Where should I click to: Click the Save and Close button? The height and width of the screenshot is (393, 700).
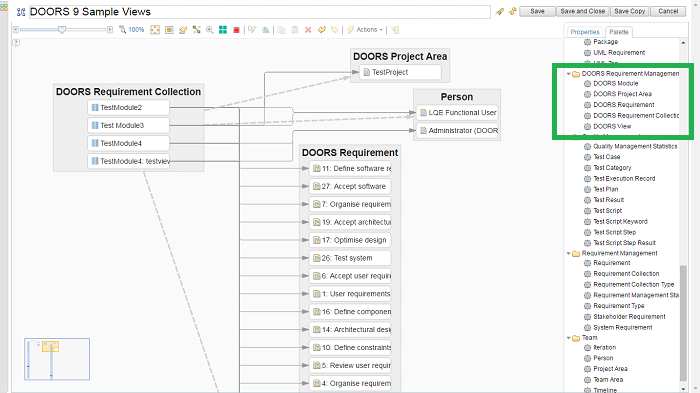coord(583,11)
